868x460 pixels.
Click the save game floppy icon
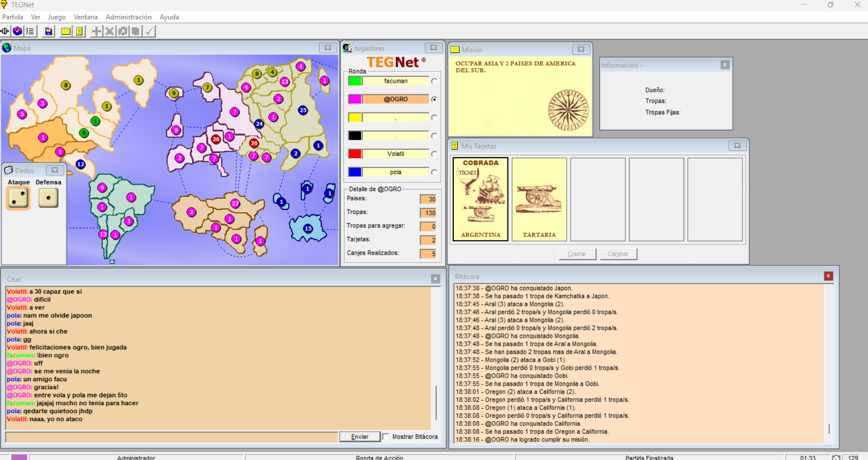pos(48,31)
